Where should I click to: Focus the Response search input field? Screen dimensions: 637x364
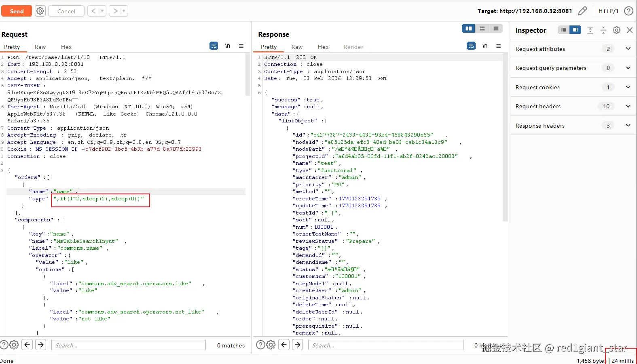click(x=386, y=345)
